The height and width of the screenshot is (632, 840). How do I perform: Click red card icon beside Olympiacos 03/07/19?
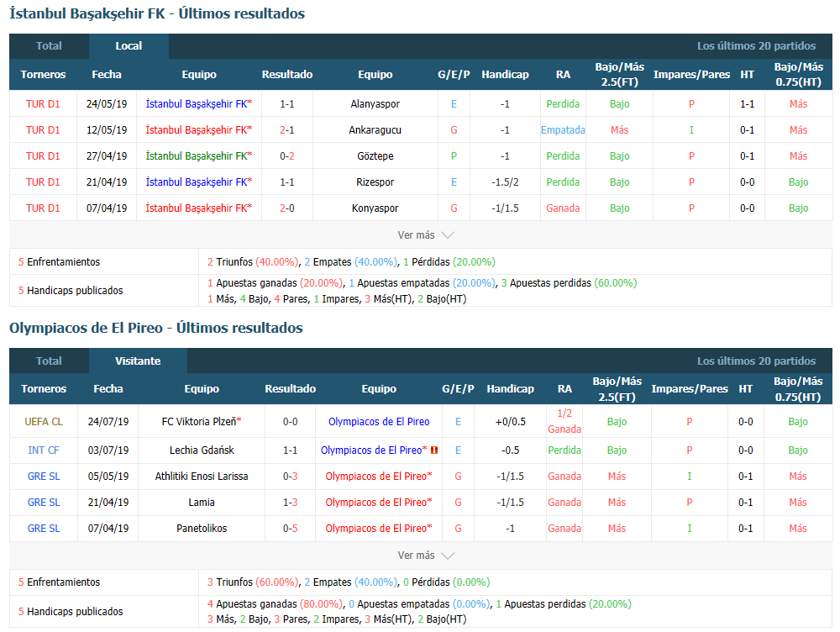point(434,450)
